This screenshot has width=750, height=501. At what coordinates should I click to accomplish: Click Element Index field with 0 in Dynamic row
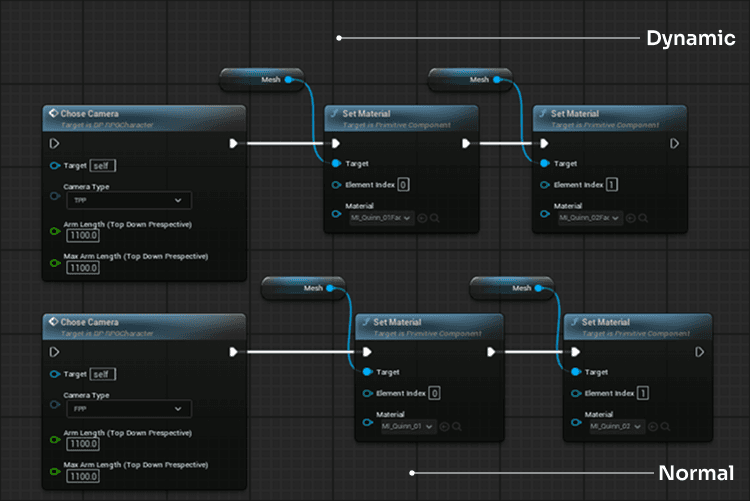(403, 184)
